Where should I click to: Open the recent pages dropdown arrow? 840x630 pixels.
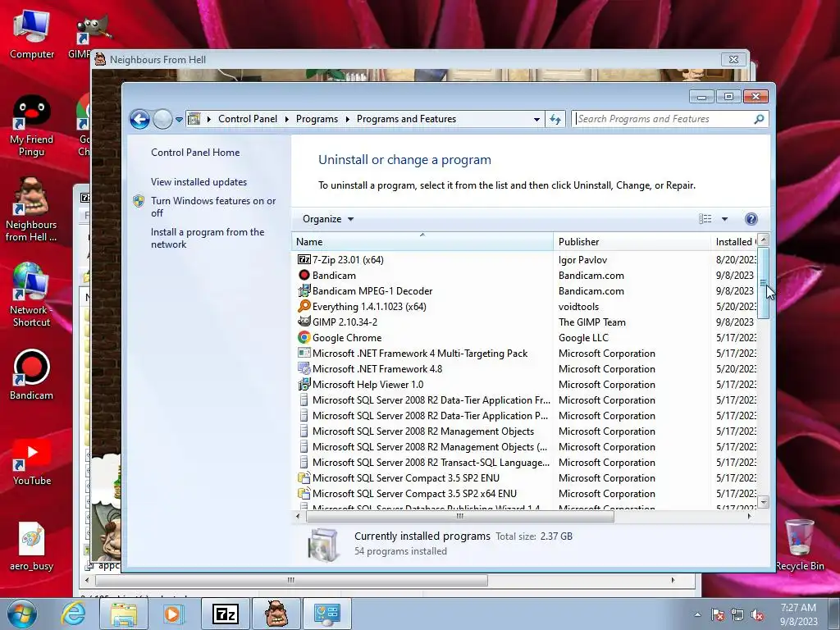(x=179, y=120)
